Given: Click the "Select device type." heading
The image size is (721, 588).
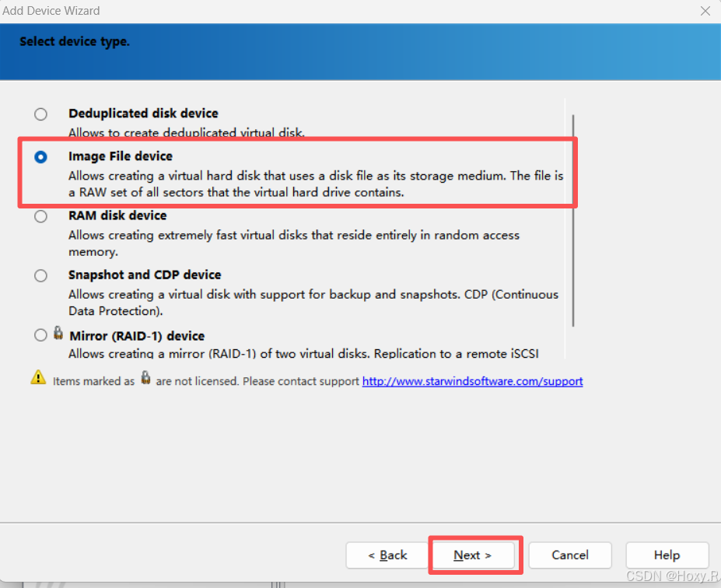Looking at the screenshot, I should 75,41.
